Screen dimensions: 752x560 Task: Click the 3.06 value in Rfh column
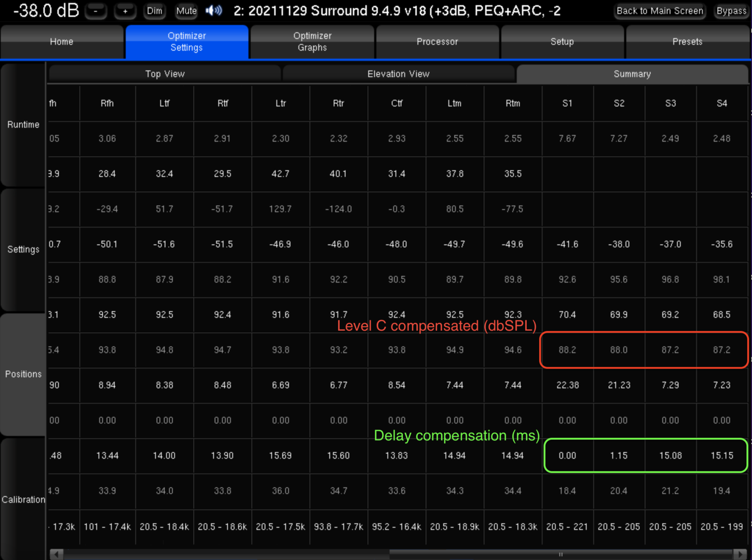pyautogui.click(x=107, y=138)
